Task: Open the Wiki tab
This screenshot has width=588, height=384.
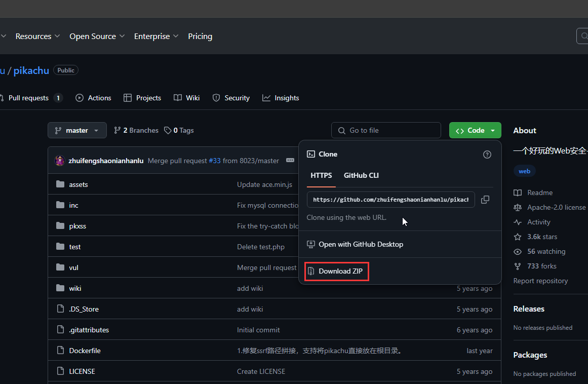Action: [x=186, y=98]
